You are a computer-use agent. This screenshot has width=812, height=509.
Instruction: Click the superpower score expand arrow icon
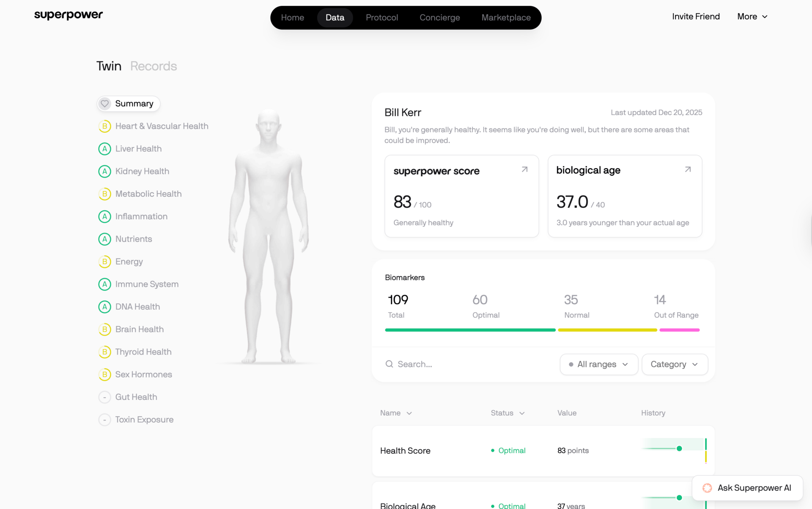point(524,170)
